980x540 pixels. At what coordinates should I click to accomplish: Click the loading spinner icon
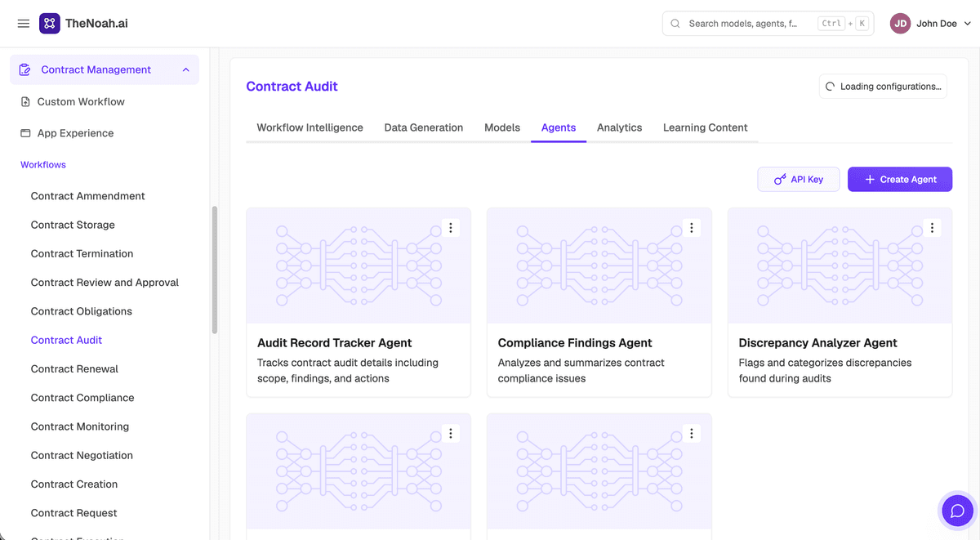point(831,87)
